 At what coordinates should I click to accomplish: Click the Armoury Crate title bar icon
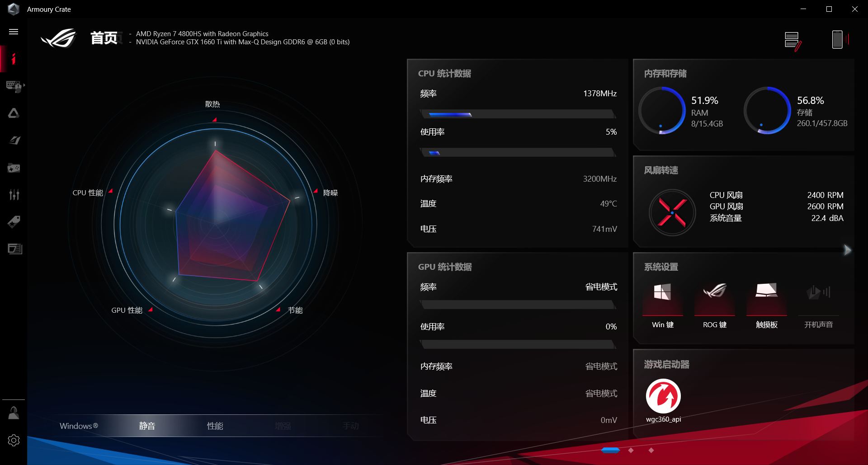(14, 9)
